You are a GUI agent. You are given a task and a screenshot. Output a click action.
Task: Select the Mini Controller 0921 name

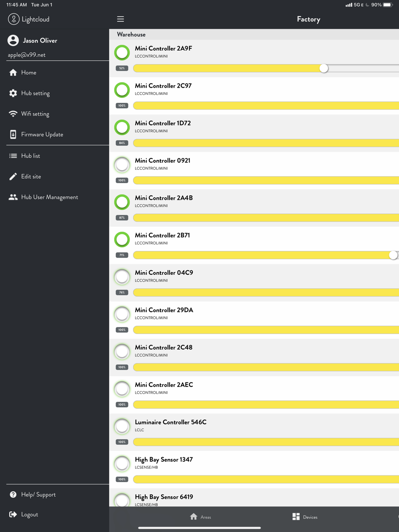pos(163,161)
